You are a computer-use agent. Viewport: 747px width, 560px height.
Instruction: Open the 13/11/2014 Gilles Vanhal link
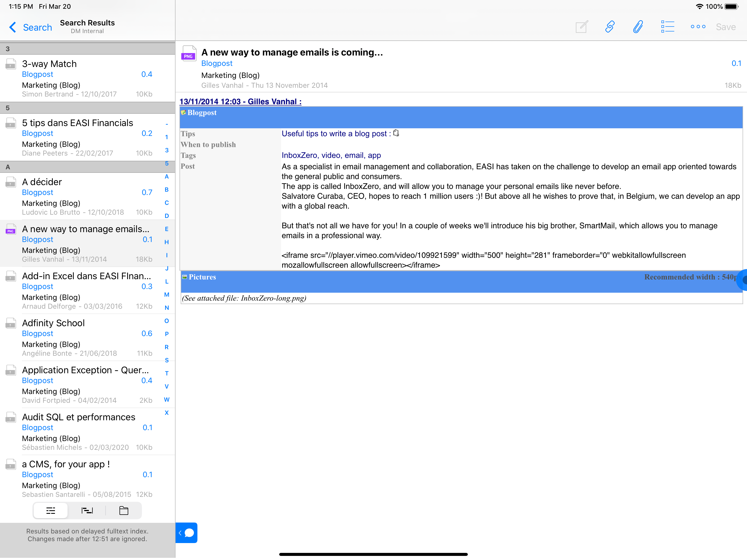240,101
